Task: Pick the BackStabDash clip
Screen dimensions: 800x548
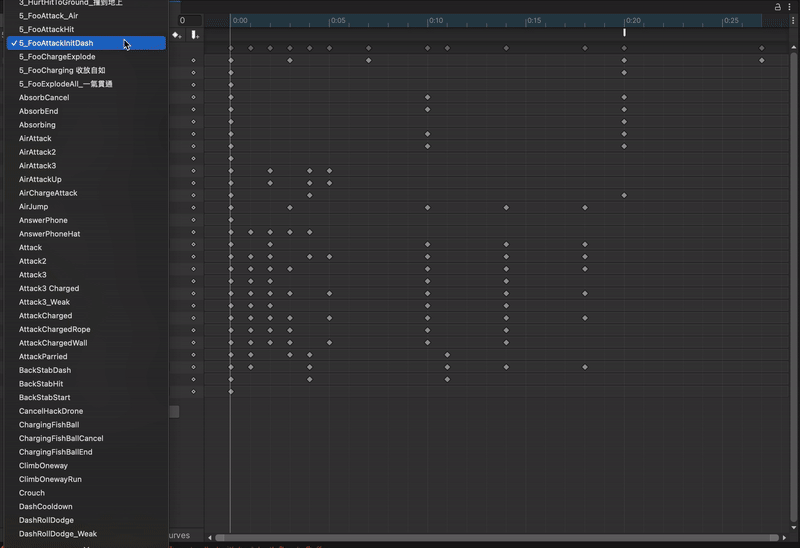Action: pyautogui.click(x=45, y=370)
